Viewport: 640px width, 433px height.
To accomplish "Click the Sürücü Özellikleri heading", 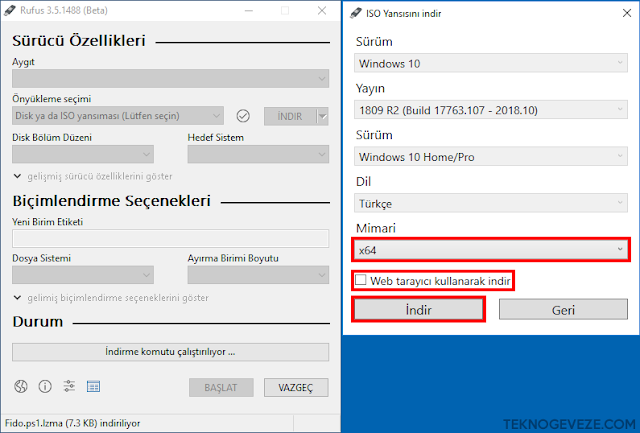I will [79, 40].
